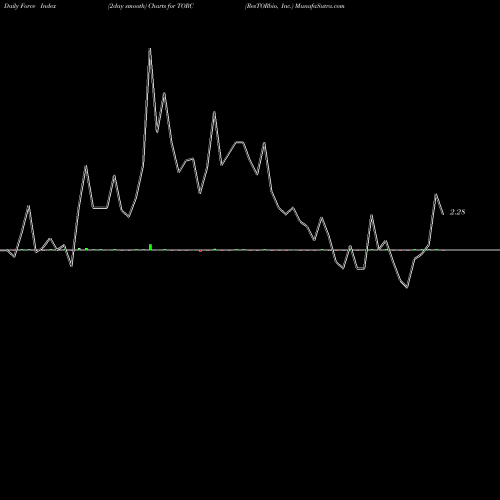Click the tall green volume bar on the zero line
The width and height of the screenshot is (500, 500).
pyautogui.click(x=150, y=247)
